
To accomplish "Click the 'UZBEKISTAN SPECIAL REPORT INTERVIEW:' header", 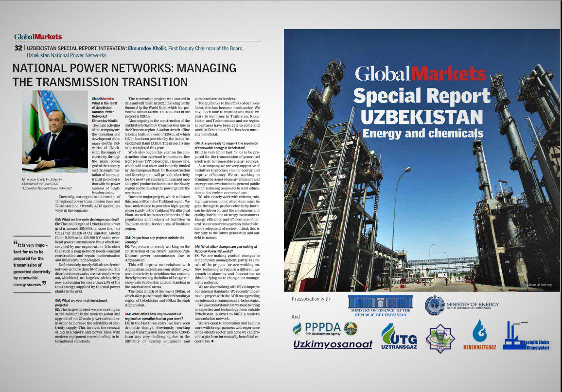I will point(77,48).
